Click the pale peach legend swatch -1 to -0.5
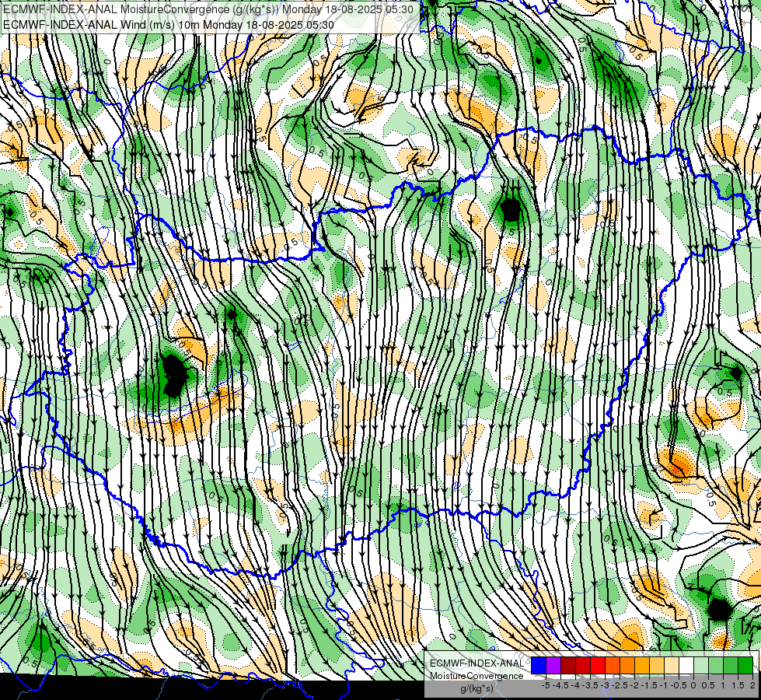The image size is (761, 700). (672, 665)
